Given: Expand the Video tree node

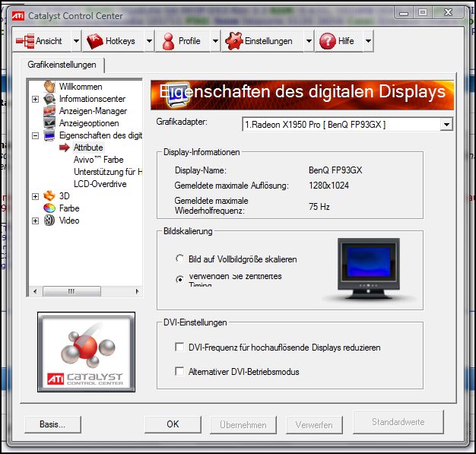Looking at the screenshot, I should click(35, 221).
